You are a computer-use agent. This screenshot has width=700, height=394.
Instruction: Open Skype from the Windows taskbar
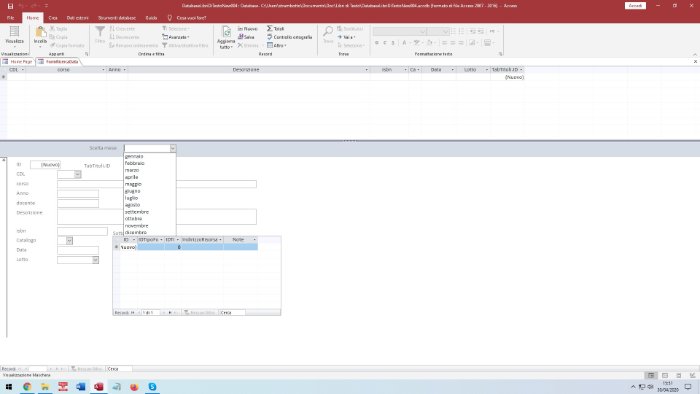click(152, 386)
